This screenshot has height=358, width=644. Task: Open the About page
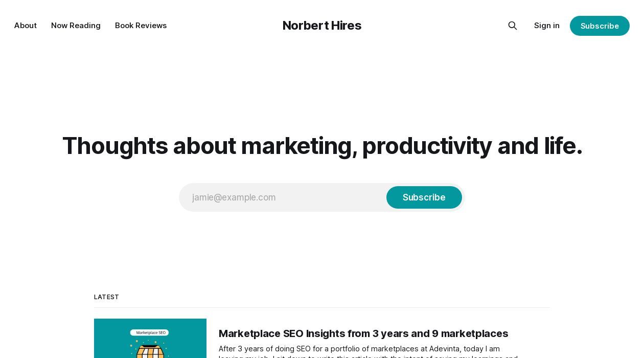tap(26, 26)
